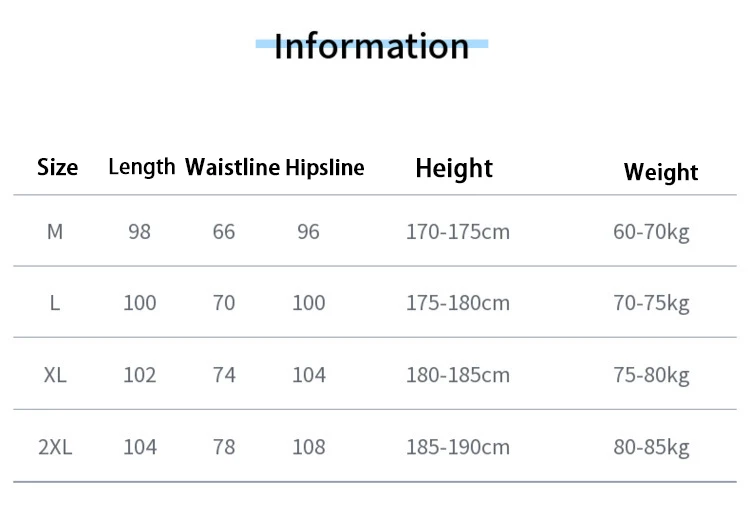Click the Weight column header
750x516 pixels.
coord(661,172)
